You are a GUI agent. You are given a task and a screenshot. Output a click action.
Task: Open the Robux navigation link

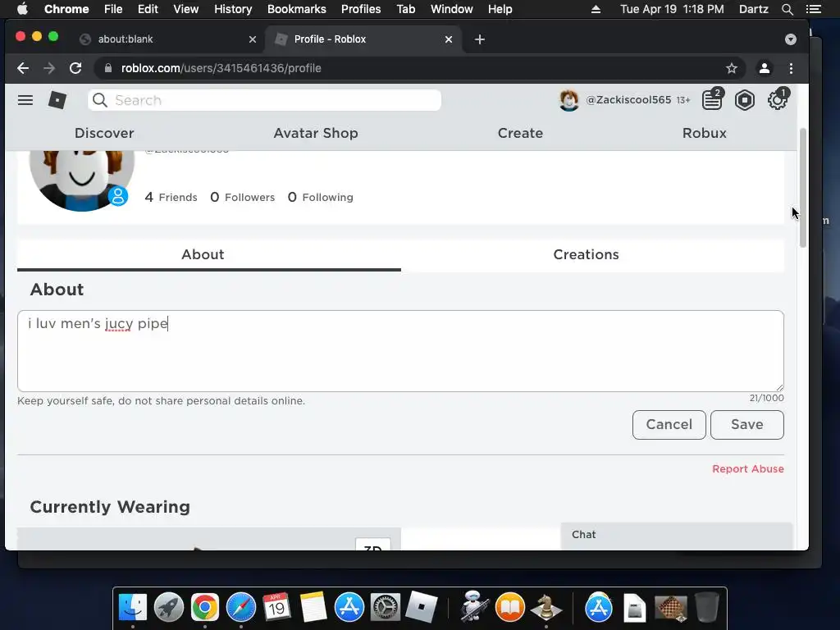(705, 133)
